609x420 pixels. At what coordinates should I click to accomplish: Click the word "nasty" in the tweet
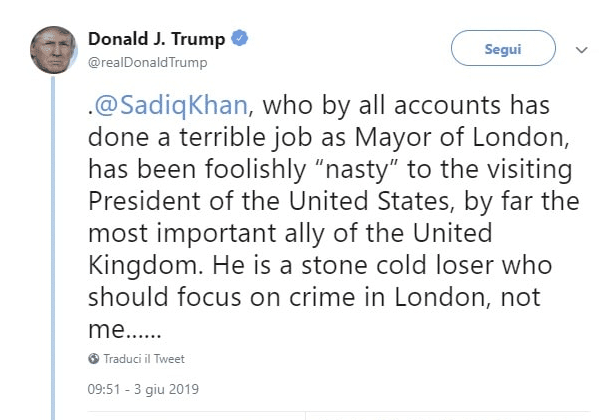pyautogui.click(x=372, y=171)
